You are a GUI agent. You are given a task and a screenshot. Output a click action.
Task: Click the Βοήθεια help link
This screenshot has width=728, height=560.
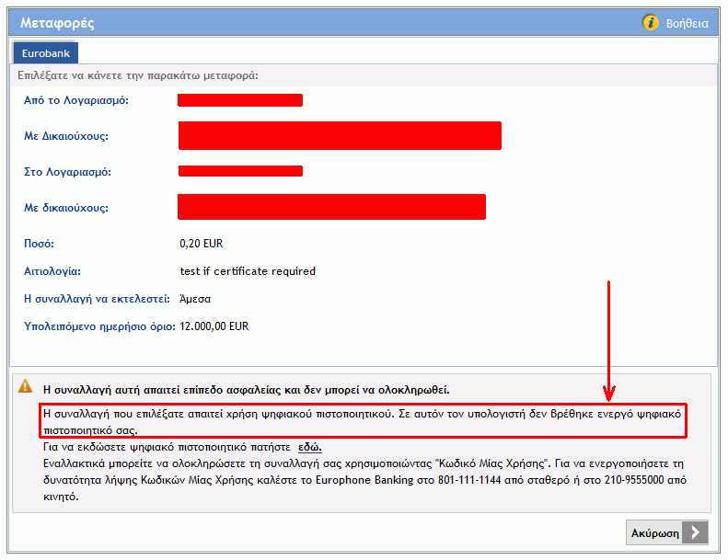[x=688, y=23]
